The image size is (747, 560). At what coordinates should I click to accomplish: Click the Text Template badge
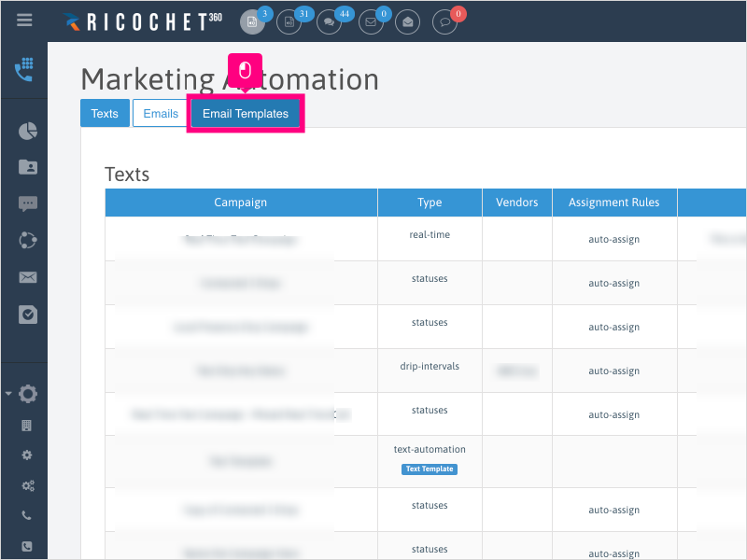(x=430, y=469)
